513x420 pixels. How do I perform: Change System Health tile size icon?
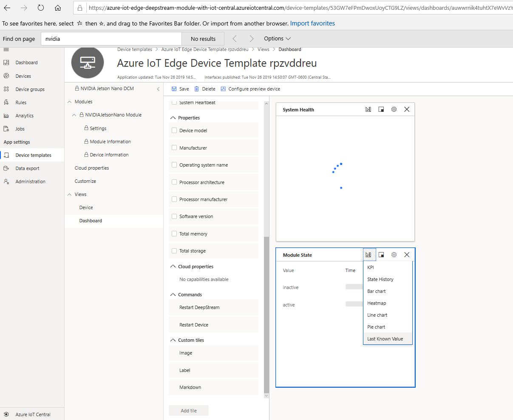click(x=381, y=109)
